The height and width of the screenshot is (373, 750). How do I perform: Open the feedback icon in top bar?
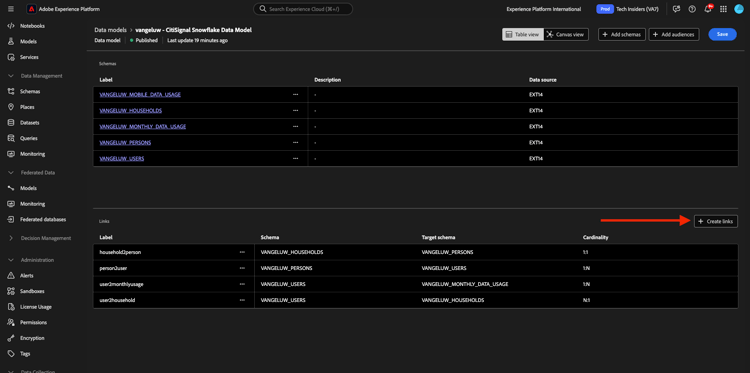pyautogui.click(x=676, y=9)
